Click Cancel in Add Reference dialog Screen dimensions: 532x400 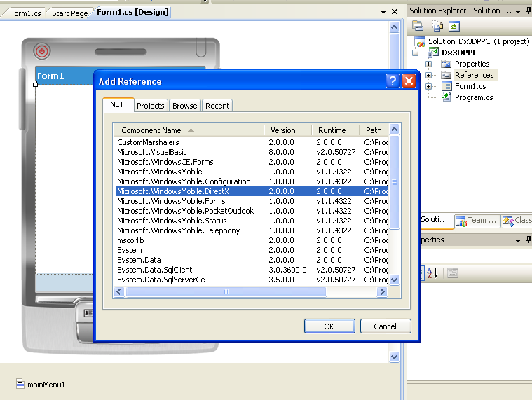click(386, 326)
